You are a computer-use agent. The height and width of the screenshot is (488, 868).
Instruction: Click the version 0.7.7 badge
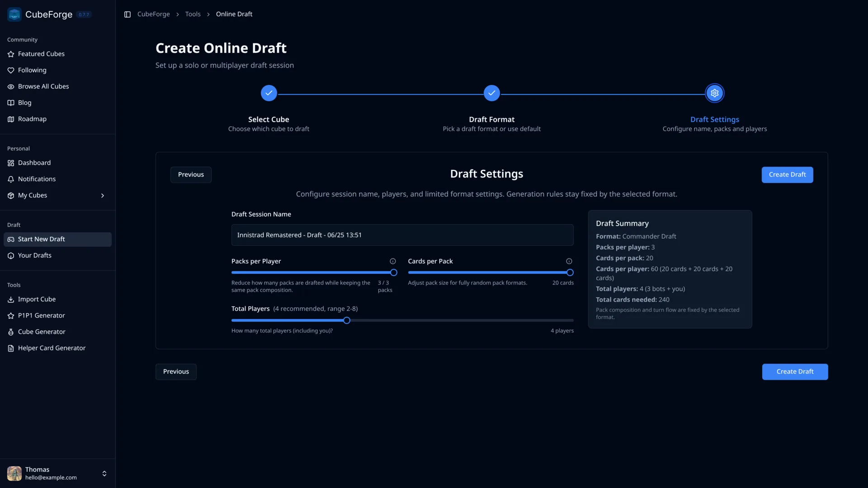(84, 15)
